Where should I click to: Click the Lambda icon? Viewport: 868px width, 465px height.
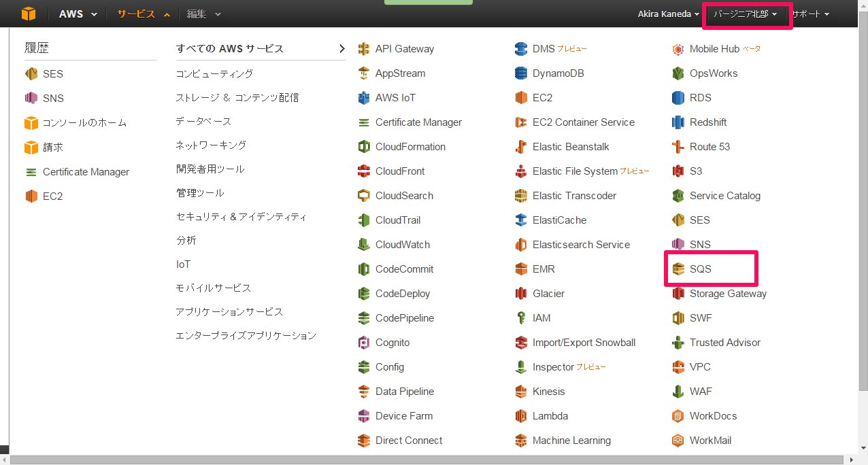[x=521, y=416]
